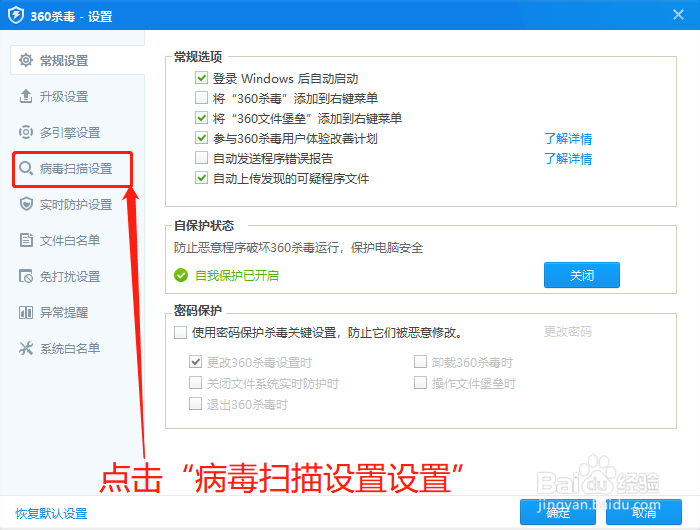The image size is (700, 530).
Task: Click the document icon beside 文件白名单
Action: [26, 240]
